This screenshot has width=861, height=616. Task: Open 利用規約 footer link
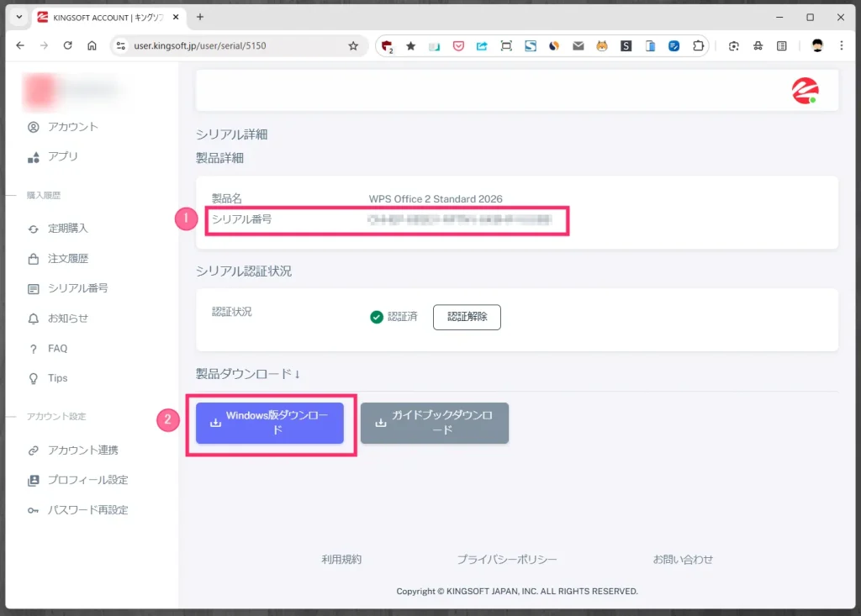(x=341, y=560)
